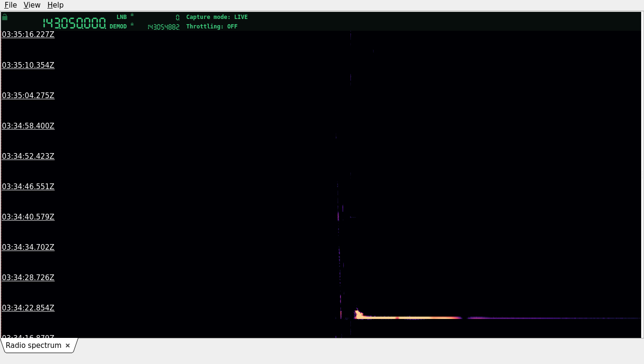Viewport: 644px width, 364px height.
Task: Toggle the DEMOD frequency lock icon
Action: pyautogui.click(x=132, y=24)
